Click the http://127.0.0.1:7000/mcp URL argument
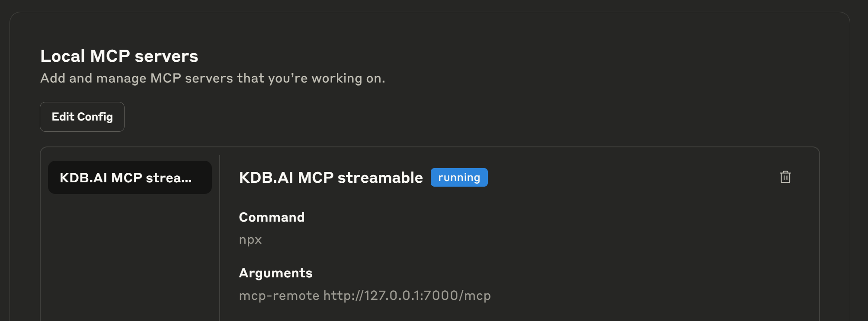Screen dimensions: 868x321 click(x=407, y=296)
